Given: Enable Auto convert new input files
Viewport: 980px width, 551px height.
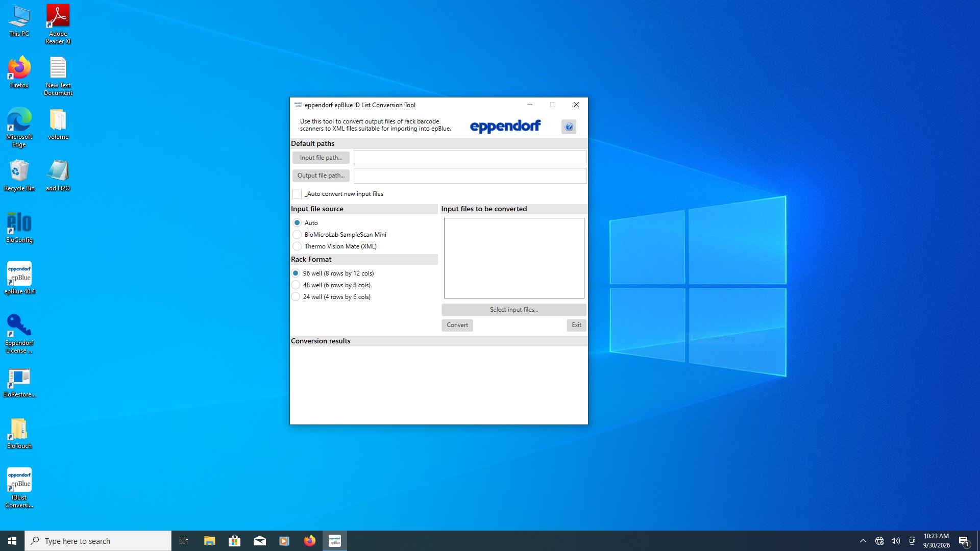Looking at the screenshot, I should [297, 194].
